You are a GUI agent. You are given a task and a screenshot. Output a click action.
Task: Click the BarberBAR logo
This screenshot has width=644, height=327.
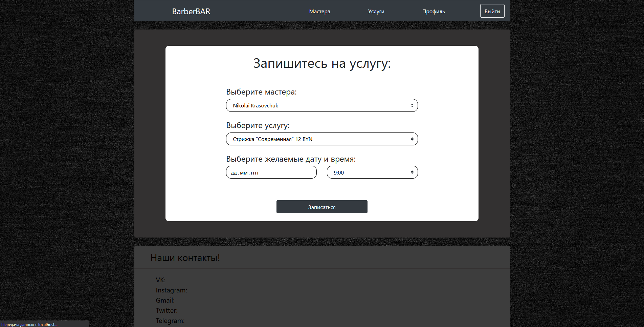191,11
